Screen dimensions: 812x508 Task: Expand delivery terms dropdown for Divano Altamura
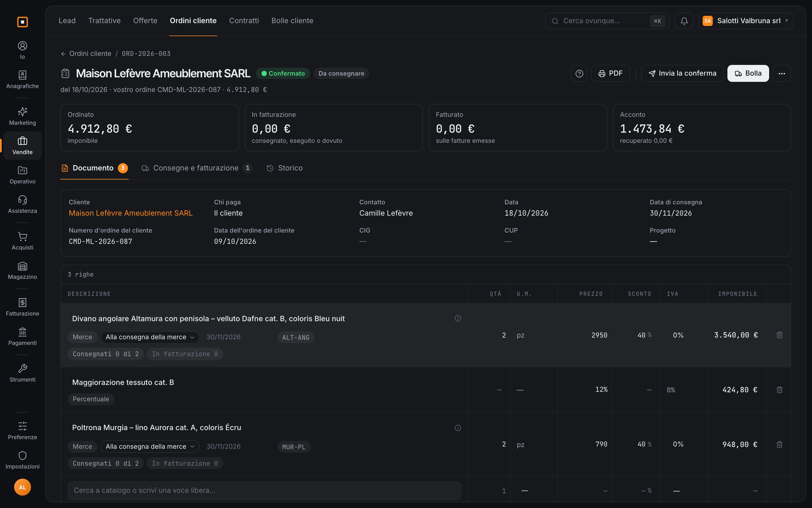(150, 337)
